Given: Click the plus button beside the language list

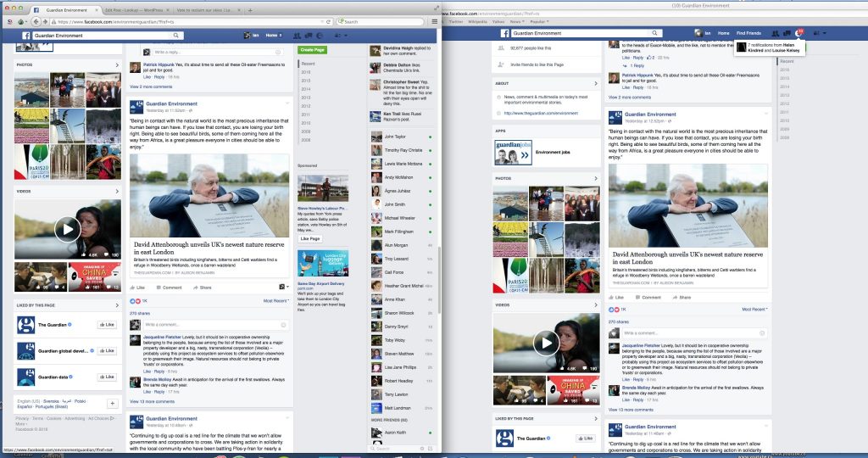Looking at the screenshot, I should coord(113,404).
